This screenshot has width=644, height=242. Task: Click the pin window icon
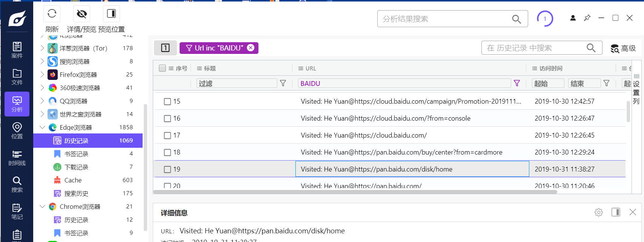587,18
